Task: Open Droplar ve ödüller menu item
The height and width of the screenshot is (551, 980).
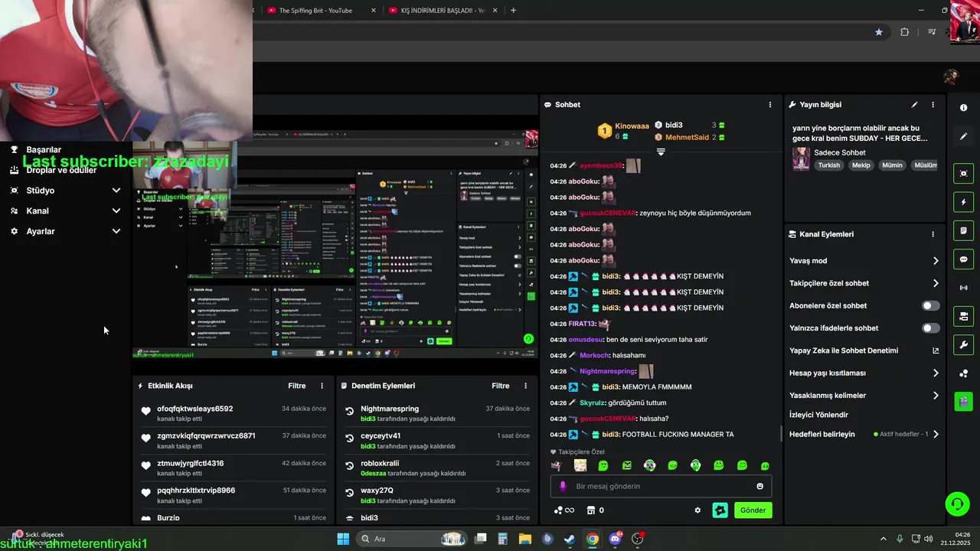Action: (x=61, y=170)
